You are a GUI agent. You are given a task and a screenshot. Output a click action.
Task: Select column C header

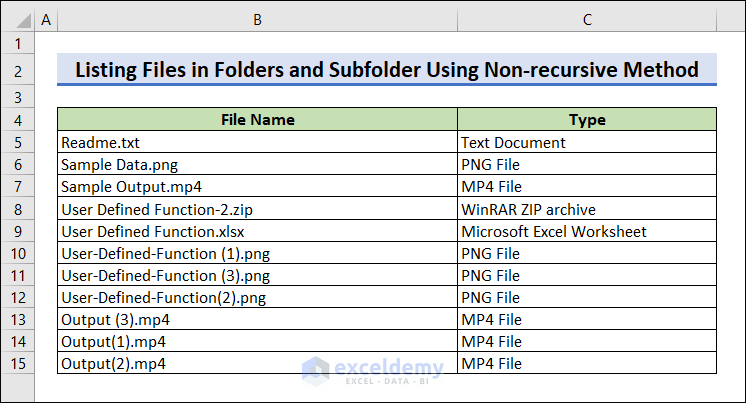coord(587,19)
